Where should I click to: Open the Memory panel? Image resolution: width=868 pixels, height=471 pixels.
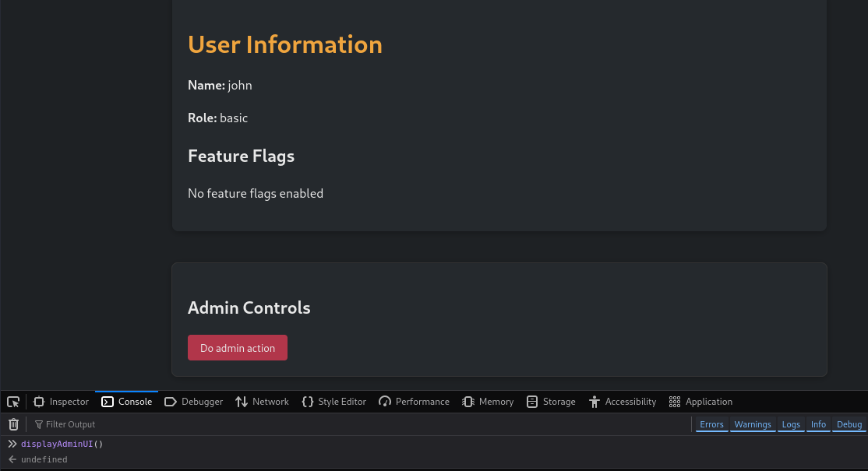coord(488,402)
